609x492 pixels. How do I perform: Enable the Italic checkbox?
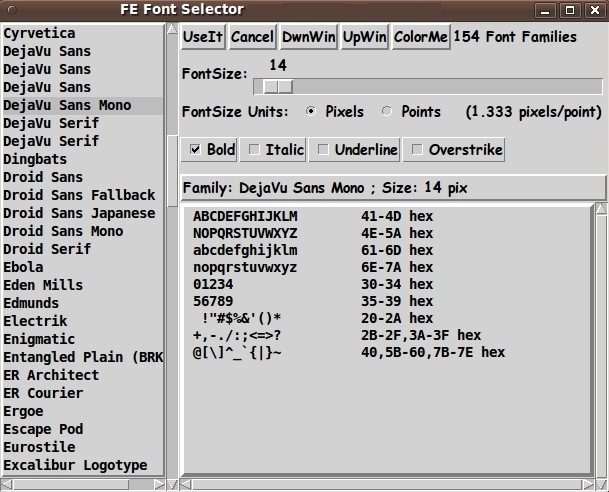254,150
